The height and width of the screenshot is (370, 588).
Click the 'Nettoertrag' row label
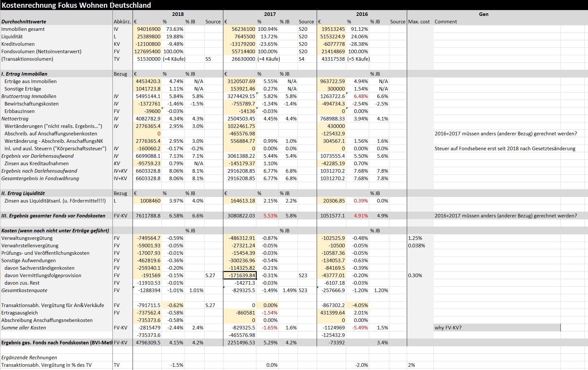tap(15, 119)
